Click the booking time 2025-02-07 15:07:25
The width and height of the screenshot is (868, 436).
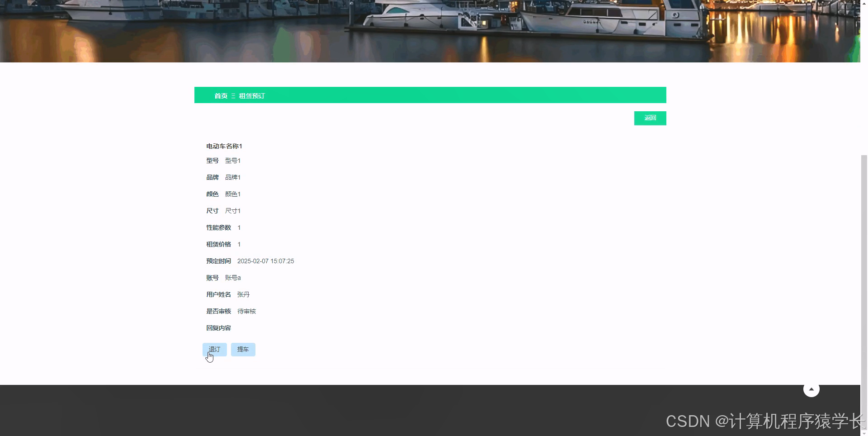[266, 261]
